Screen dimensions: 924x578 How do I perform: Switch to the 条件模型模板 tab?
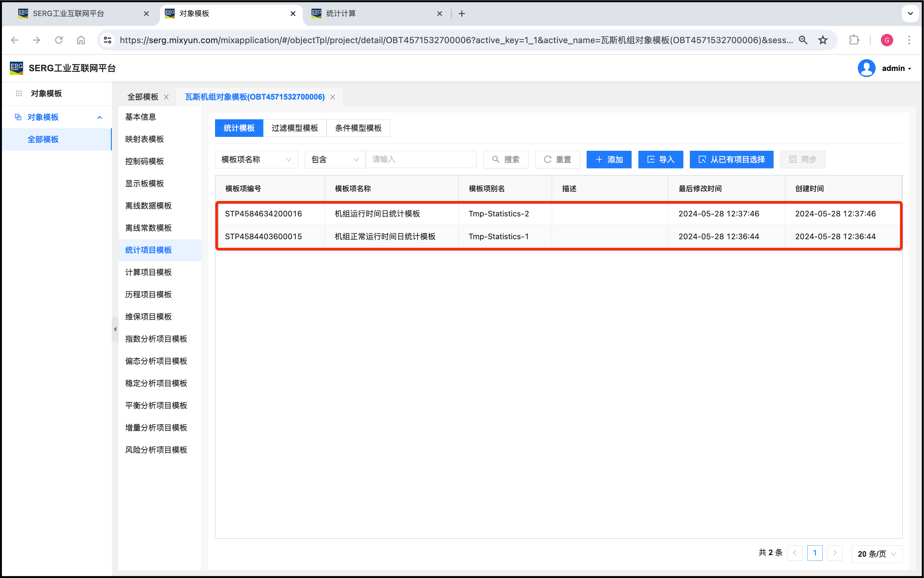pyautogui.click(x=358, y=128)
